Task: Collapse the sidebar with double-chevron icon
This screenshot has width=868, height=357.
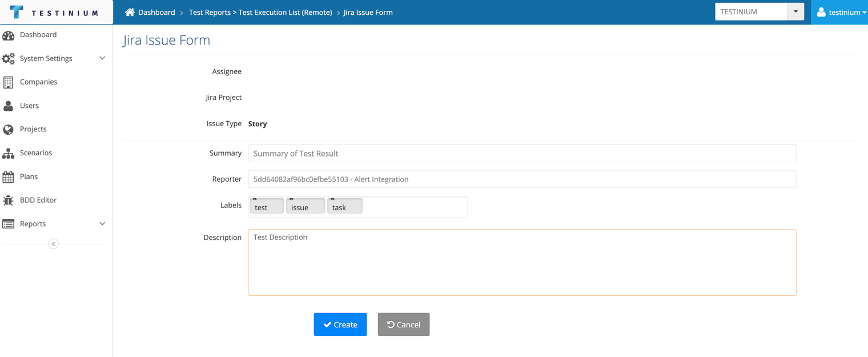Action: click(53, 244)
